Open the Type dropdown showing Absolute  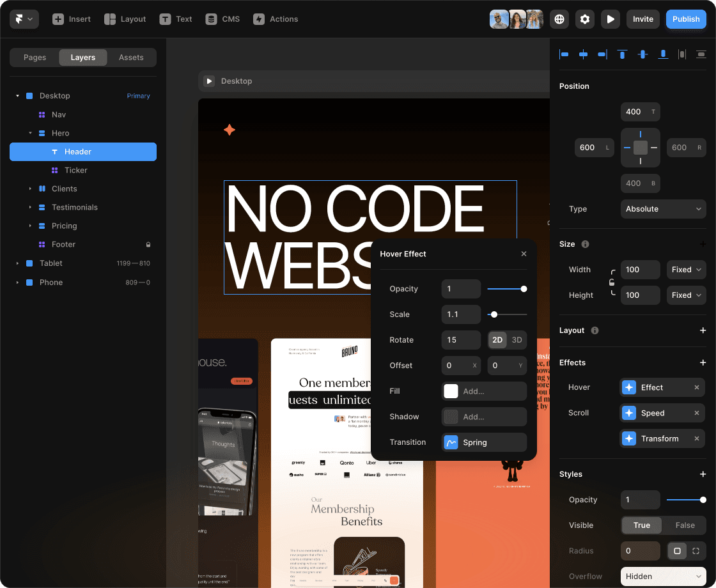(663, 209)
